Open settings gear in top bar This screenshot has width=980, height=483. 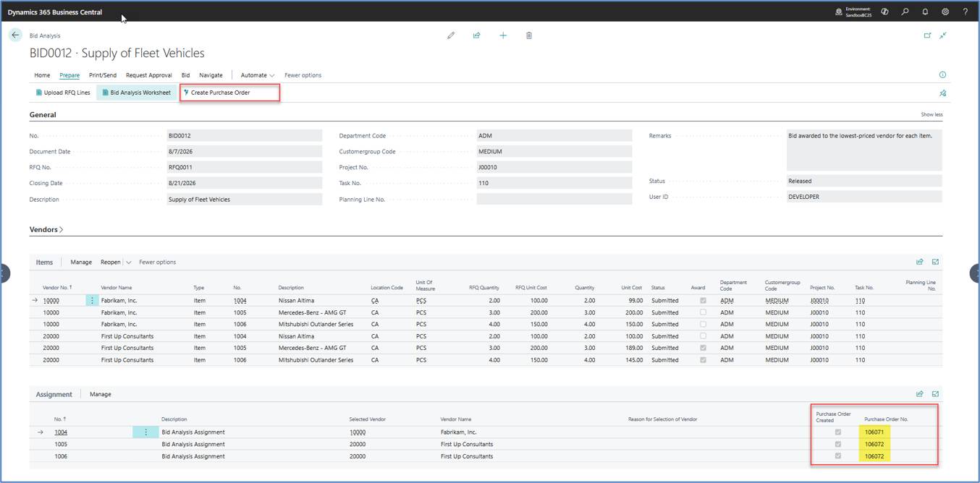(x=945, y=12)
